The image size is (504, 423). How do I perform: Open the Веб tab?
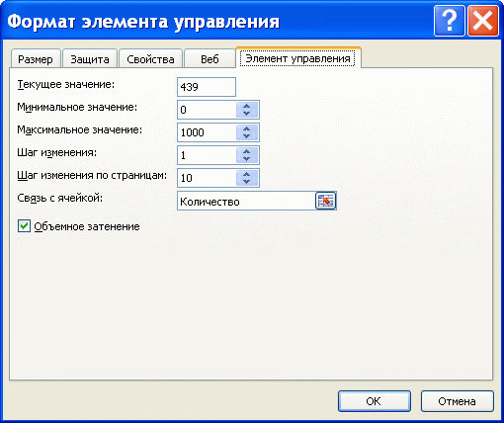210,59
